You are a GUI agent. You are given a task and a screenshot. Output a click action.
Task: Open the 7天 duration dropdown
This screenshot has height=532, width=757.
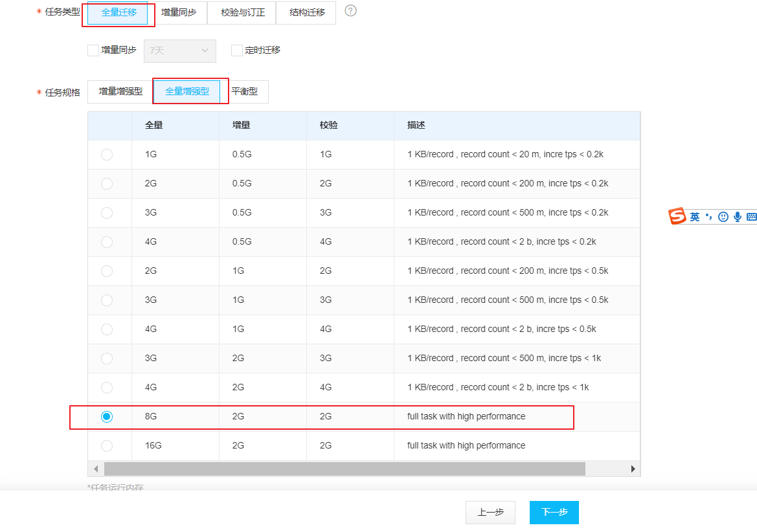point(179,50)
